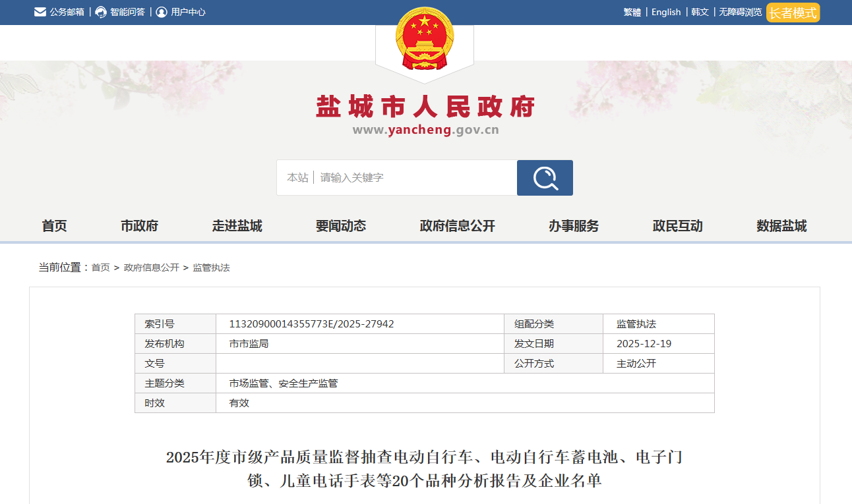Click the user avatar icon for 用户中心
Screen dimensions: 852x504
pos(162,12)
